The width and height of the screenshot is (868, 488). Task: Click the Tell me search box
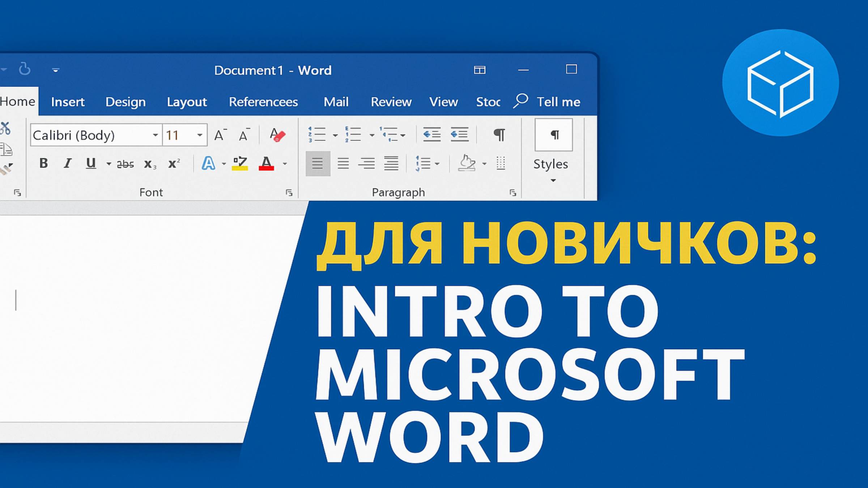558,102
